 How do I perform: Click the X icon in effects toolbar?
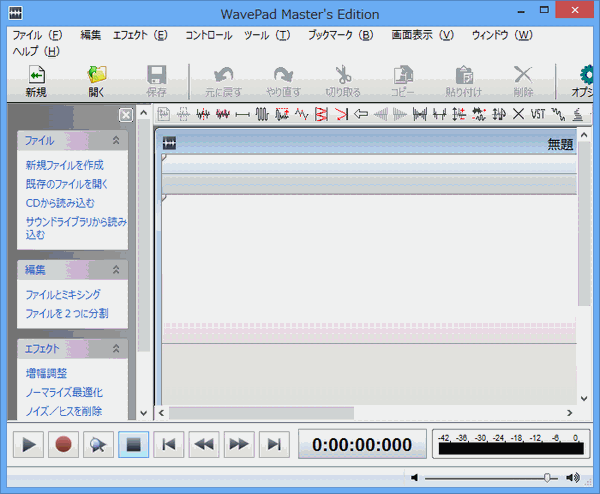(518, 114)
